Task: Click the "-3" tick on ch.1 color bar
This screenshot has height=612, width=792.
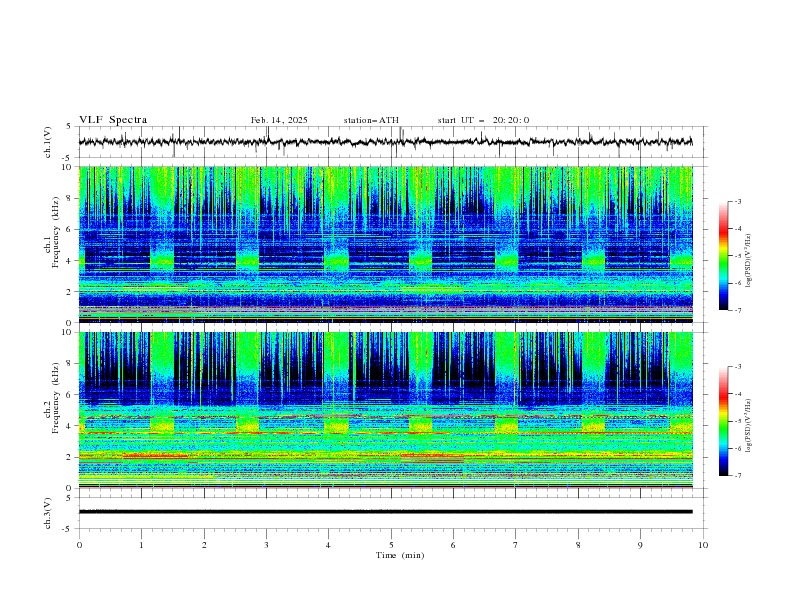Action: click(x=737, y=201)
